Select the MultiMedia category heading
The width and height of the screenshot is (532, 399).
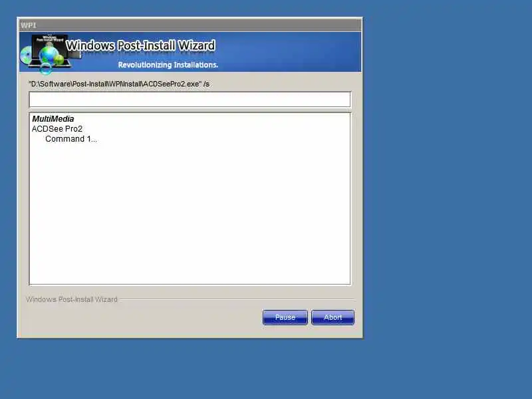coord(53,119)
